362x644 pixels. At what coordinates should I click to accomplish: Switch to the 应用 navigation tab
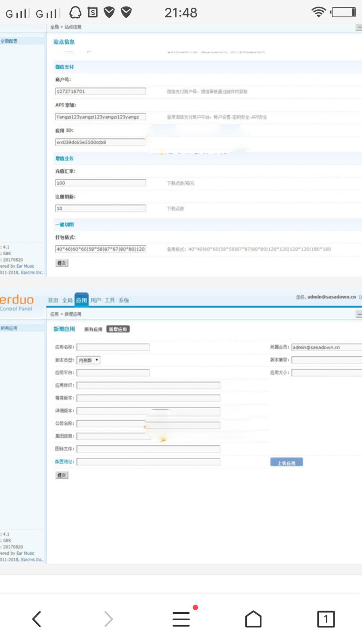pyautogui.click(x=82, y=300)
